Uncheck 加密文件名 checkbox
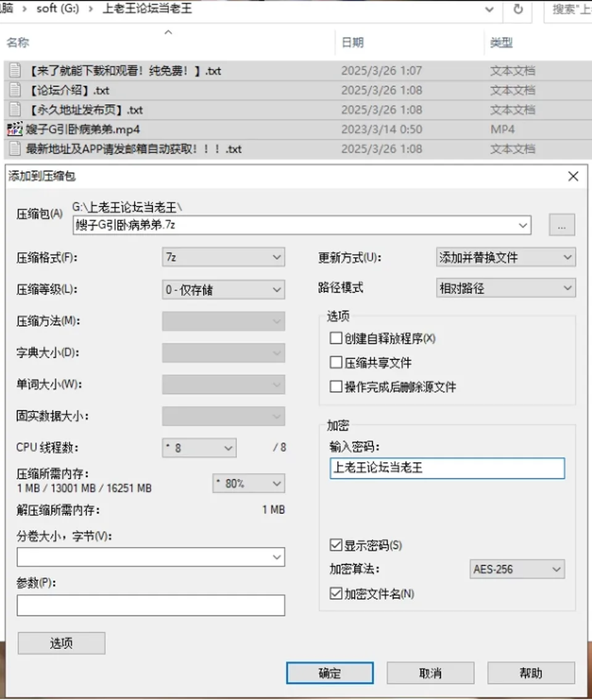 coord(335,594)
